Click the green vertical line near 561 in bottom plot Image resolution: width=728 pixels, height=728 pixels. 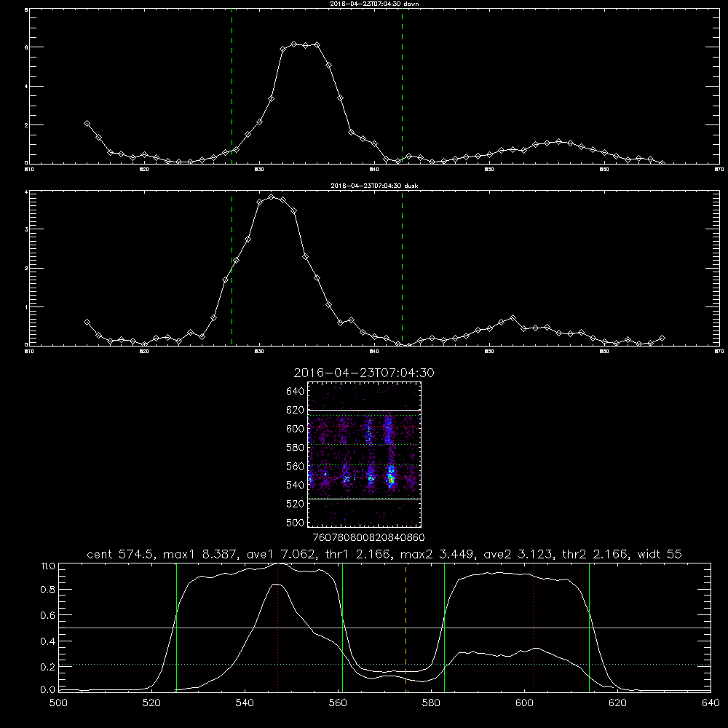(x=342, y=628)
